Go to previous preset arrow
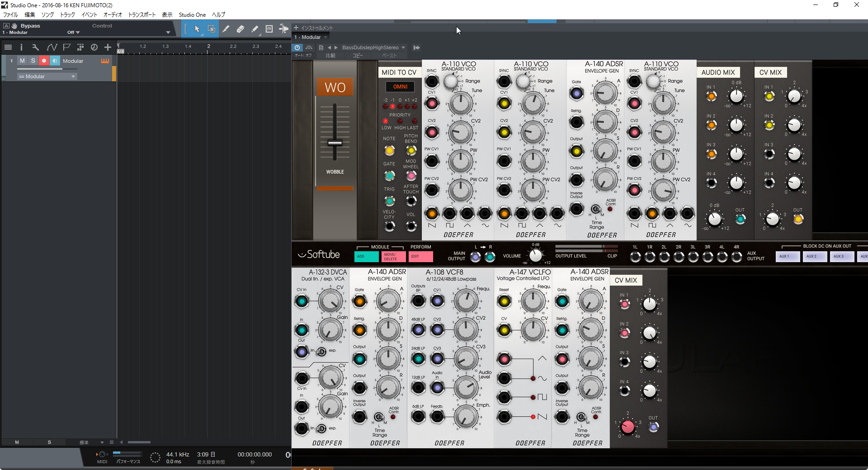 click(x=329, y=47)
